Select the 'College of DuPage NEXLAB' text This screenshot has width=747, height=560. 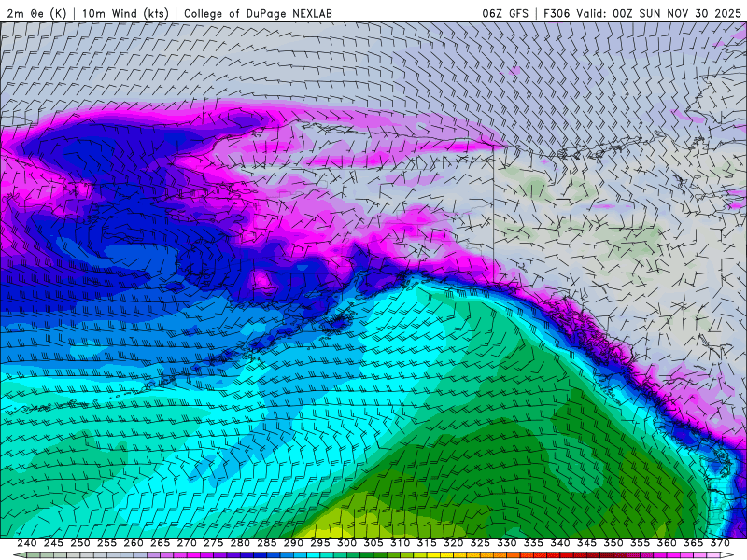click(x=258, y=13)
